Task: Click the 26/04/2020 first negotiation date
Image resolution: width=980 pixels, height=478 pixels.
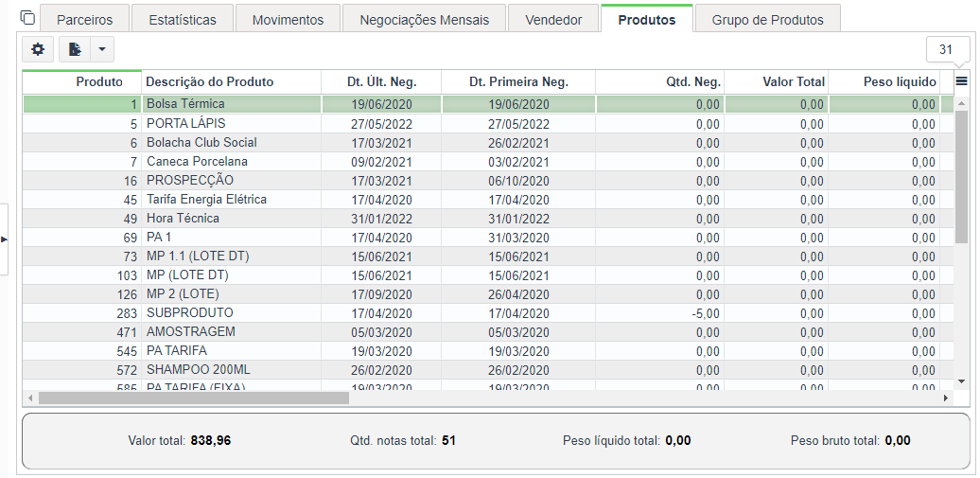Action: click(518, 294)
